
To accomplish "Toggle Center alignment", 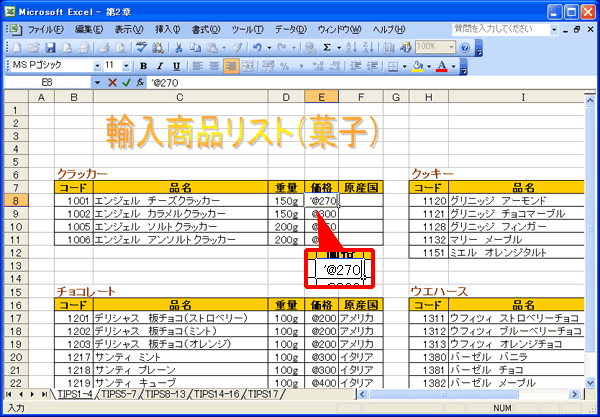I will tap(214, 66).
